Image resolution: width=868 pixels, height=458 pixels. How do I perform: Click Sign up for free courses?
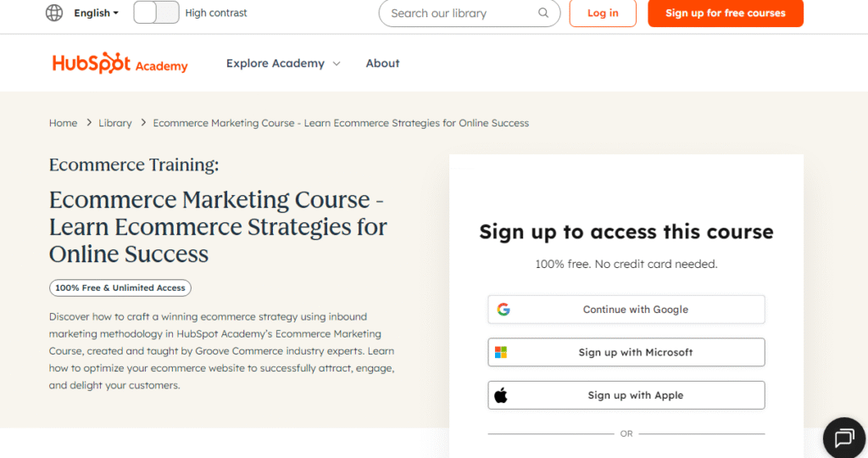(x=725, y=14)
